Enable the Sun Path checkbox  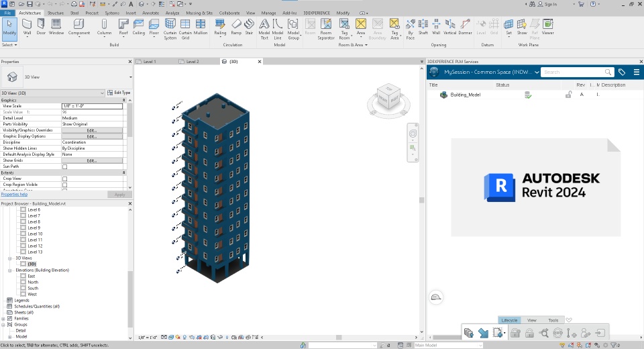(x=65, y=166)
